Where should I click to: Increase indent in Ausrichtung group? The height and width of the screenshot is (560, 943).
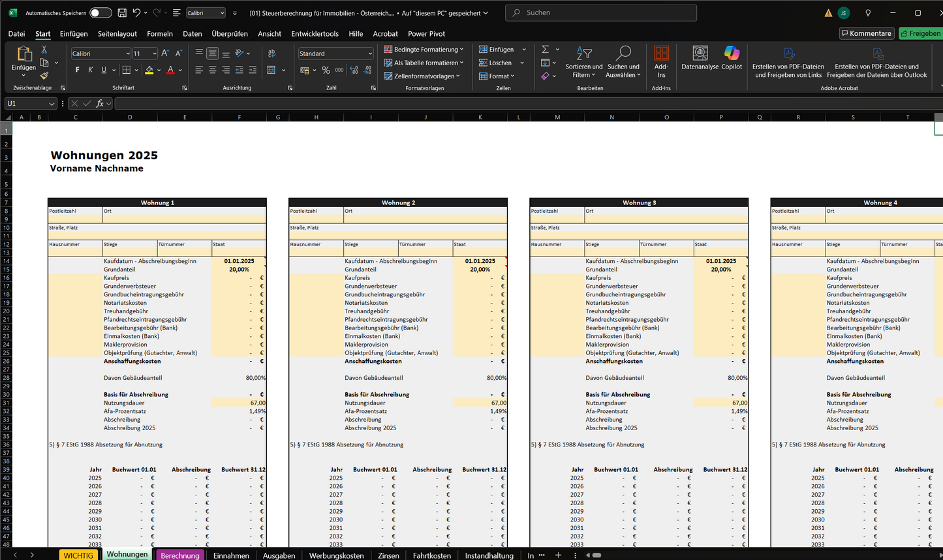coord(253,70)
